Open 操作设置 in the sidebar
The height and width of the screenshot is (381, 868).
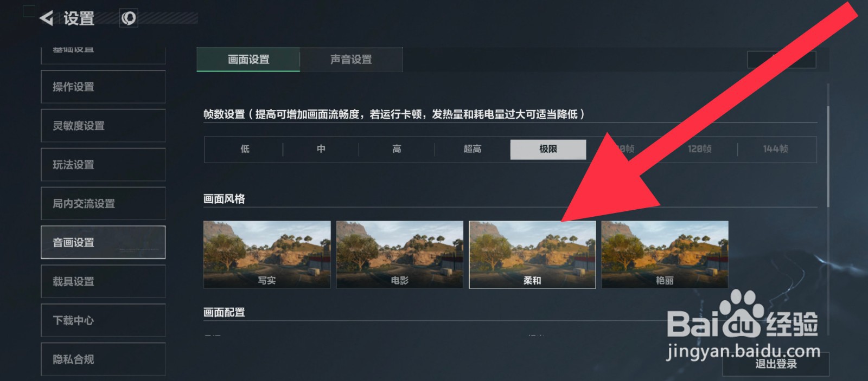103,87
